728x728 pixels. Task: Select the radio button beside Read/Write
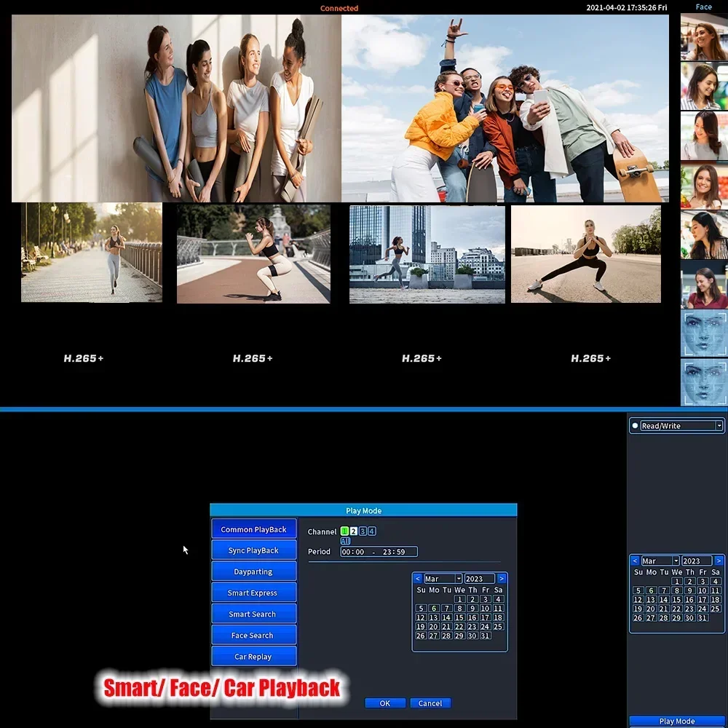tap(635, 426)
